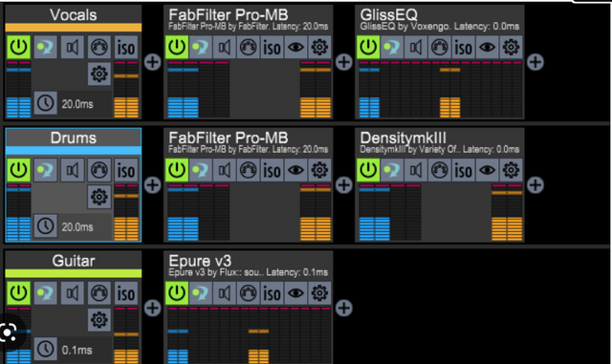Open MIDI icon on Guitar chain
The width and height of the screenshot is (612, 364).
coord(99,293)
